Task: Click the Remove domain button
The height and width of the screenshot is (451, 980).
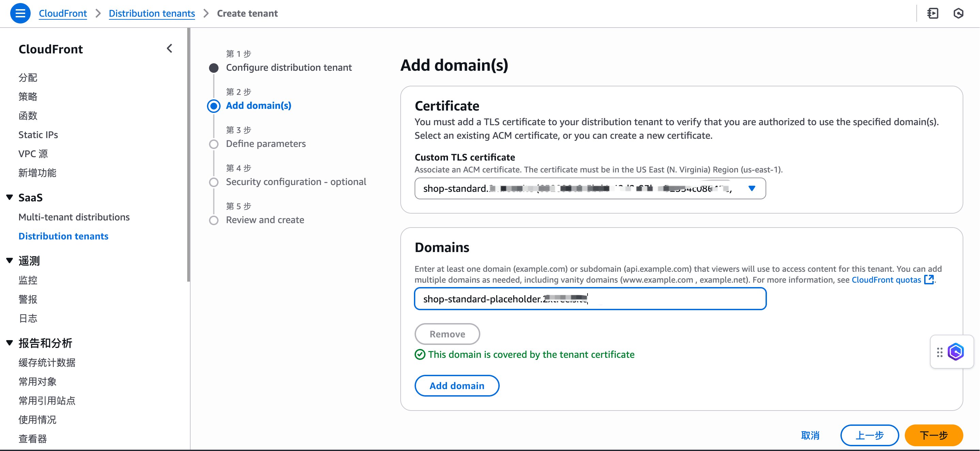Action: 447,334
